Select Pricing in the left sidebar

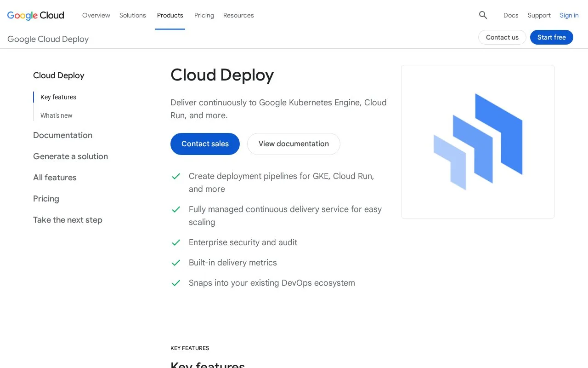pos(46,199)
